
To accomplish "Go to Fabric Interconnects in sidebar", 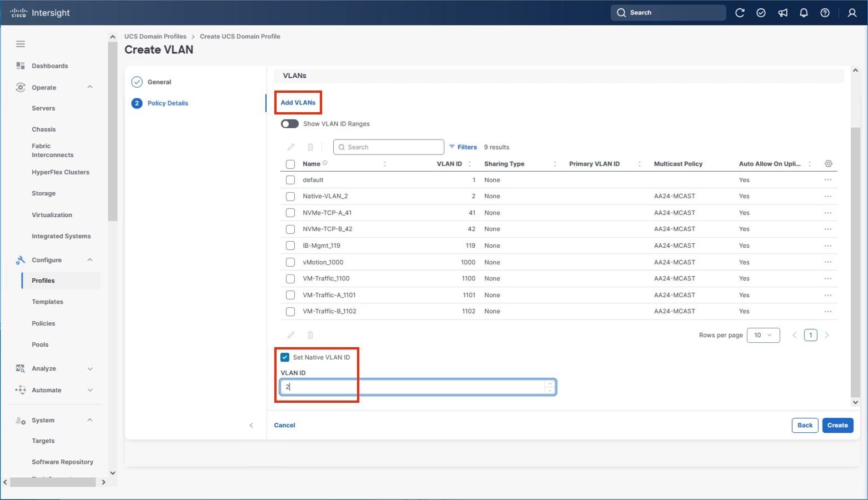I will 52,151.
